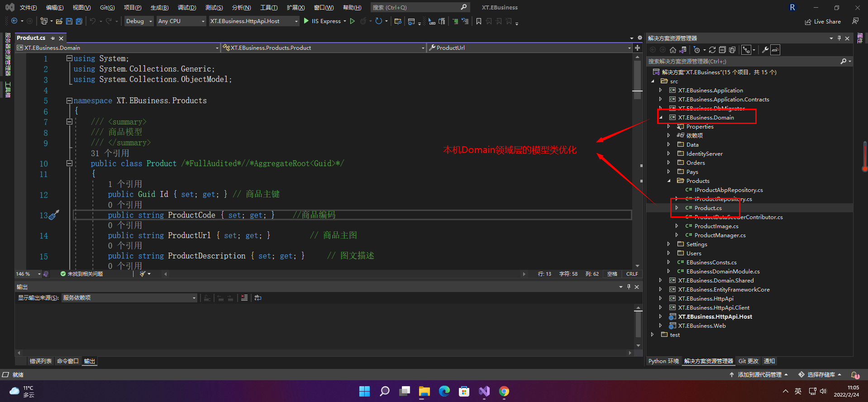Click the Visual Studio search box (Ctrl+Q)
Image resolution: width=868 pixels, height=402 pixels.
[420, 8]
